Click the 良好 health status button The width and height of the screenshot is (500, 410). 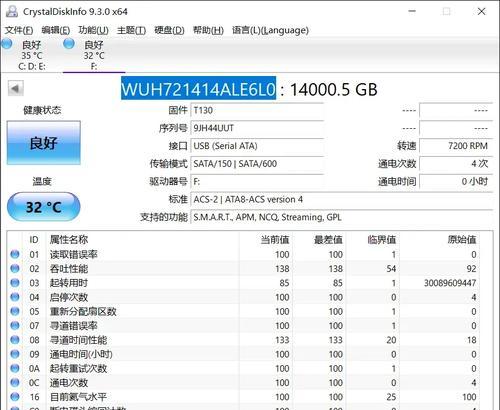[x=44, y=143]
